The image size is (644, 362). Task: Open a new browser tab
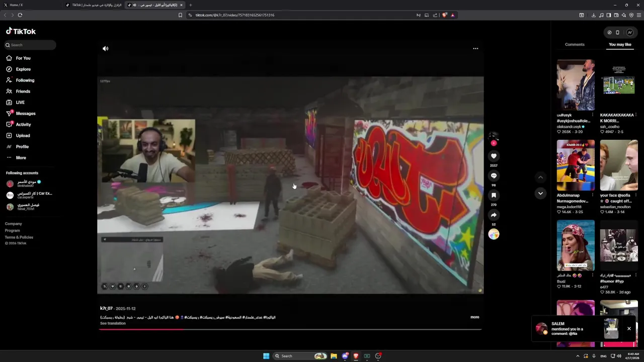(190, 5)
